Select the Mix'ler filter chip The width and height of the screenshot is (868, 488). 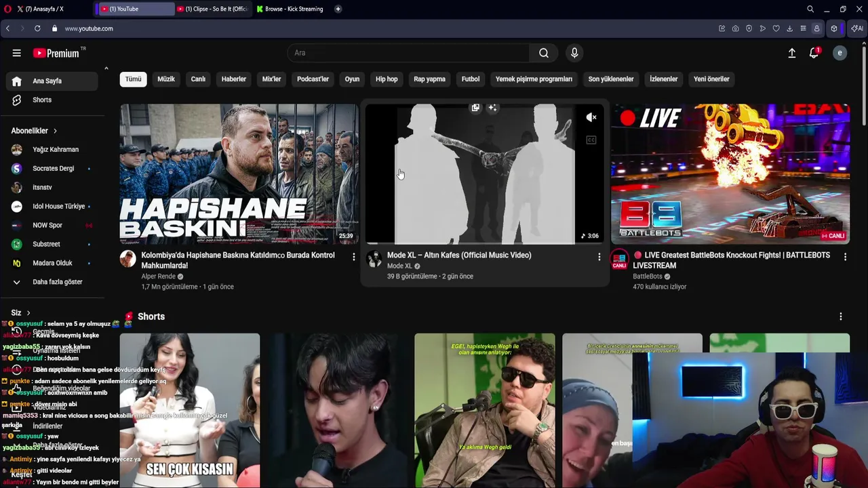coord(271,79)
